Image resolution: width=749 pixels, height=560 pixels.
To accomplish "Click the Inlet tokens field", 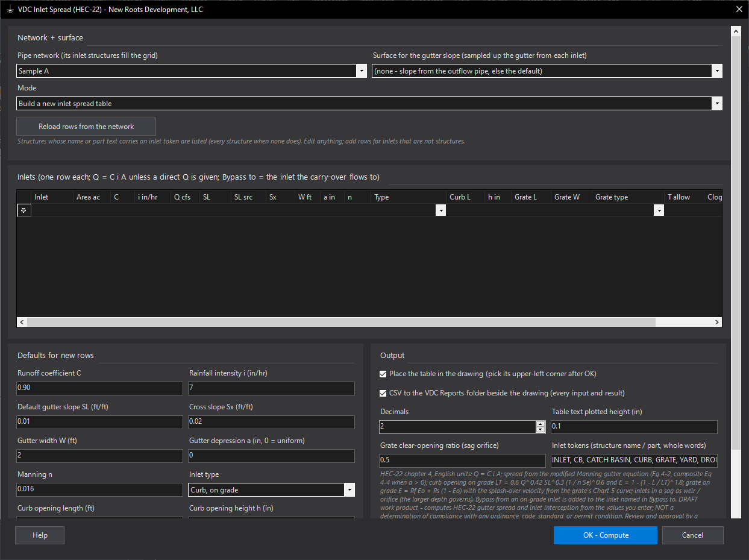I will 634,461.
